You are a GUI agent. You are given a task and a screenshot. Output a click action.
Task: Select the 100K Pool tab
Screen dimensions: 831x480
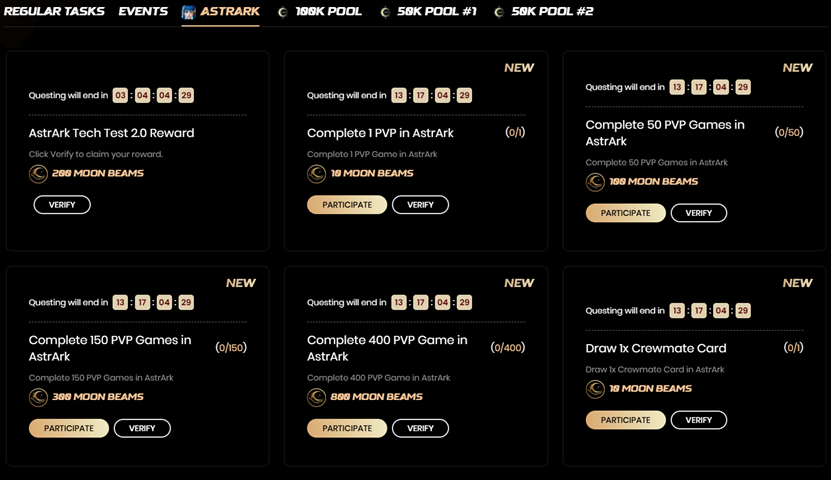(328, 12)
